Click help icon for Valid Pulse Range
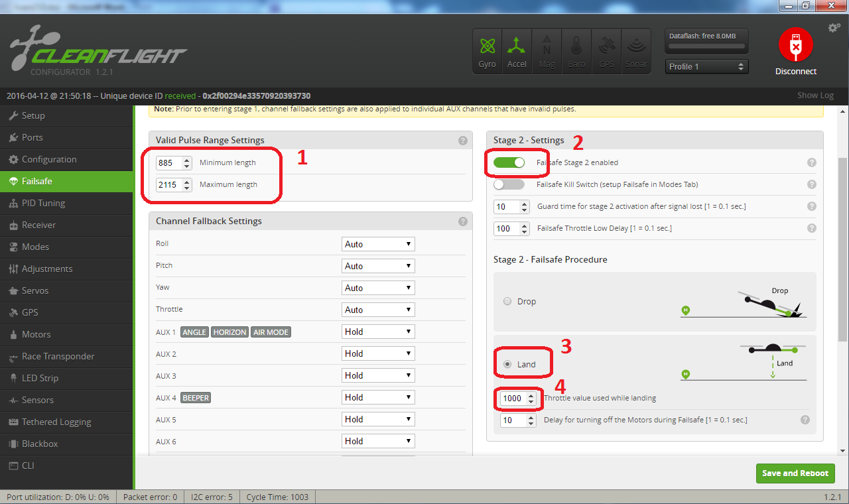 coord(462,141)
